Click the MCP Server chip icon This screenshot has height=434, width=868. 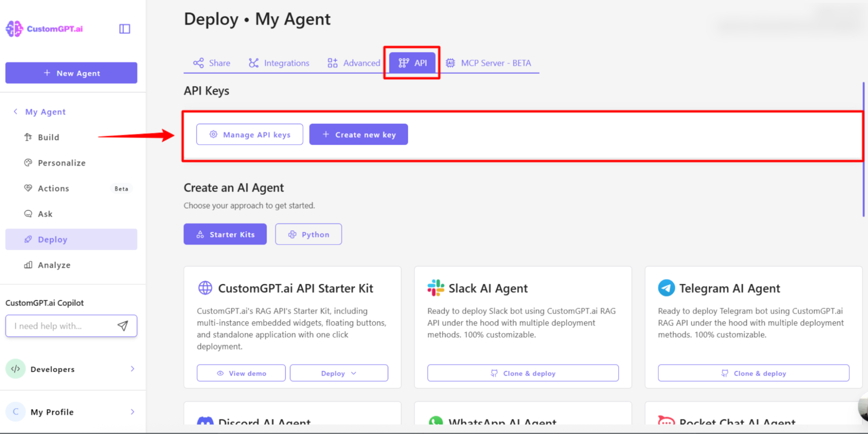tap(451, 63)
